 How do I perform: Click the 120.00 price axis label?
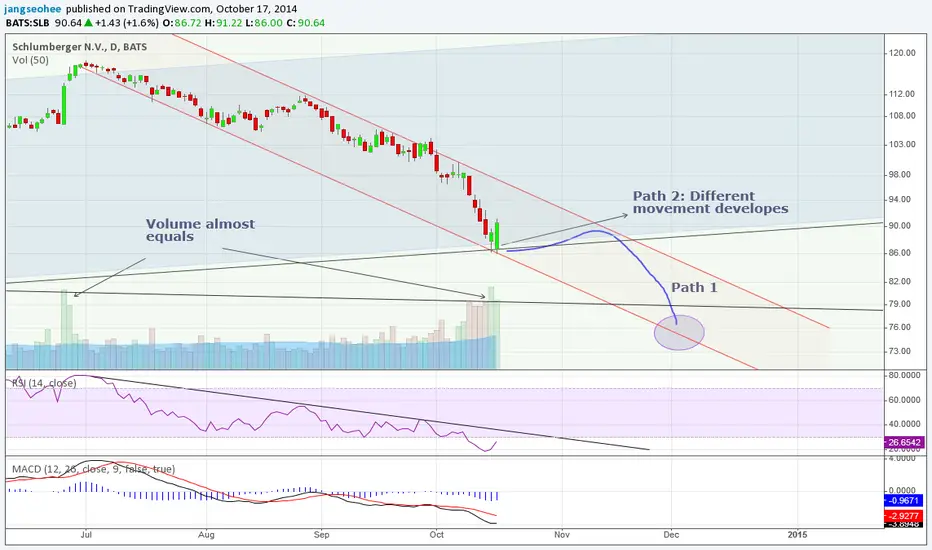902,53
